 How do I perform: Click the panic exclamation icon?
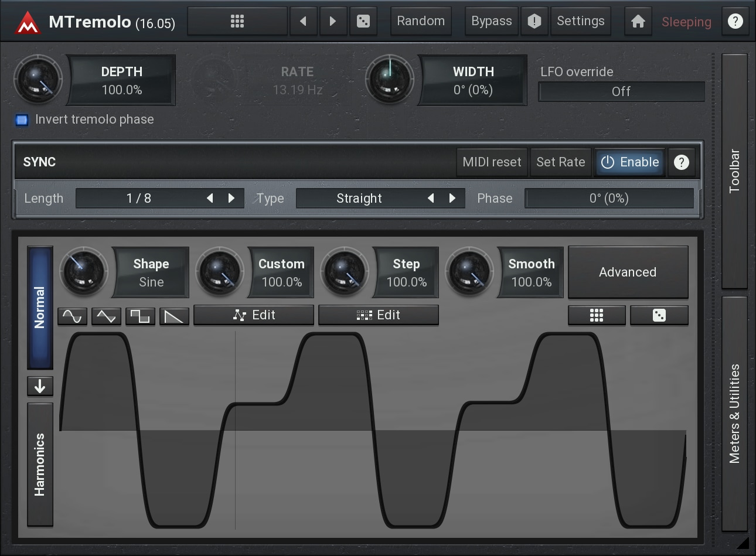tap(534, 22)
